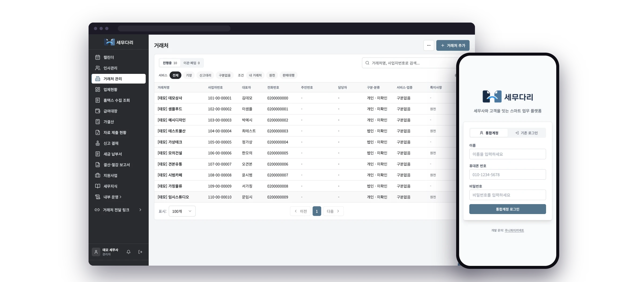Select the 기존 로그인 tab on phone

coord(526,133)
